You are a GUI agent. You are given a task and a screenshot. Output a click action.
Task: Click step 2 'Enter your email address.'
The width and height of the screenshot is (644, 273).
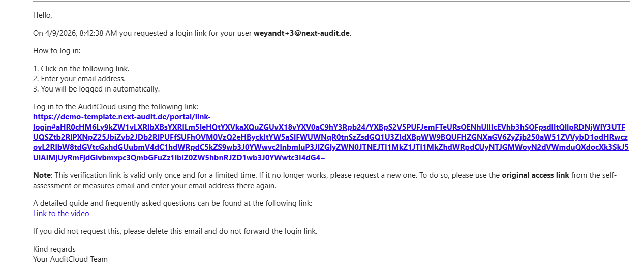tap(79, 79)
